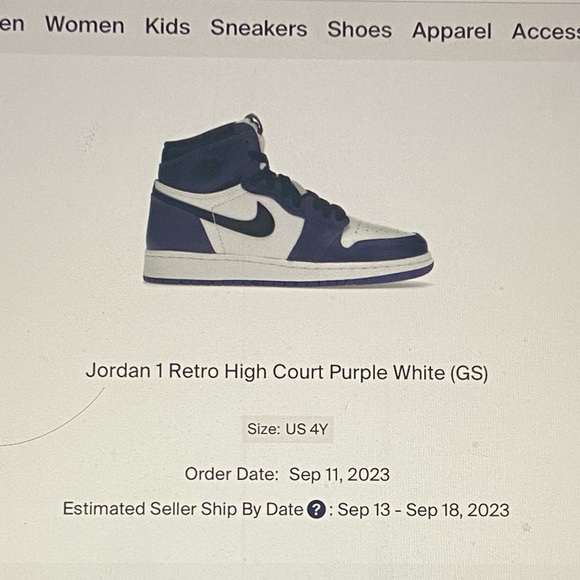The height and width of the screenshot is (580, 580).
Task: Open the Women menu
Action: 85,25
